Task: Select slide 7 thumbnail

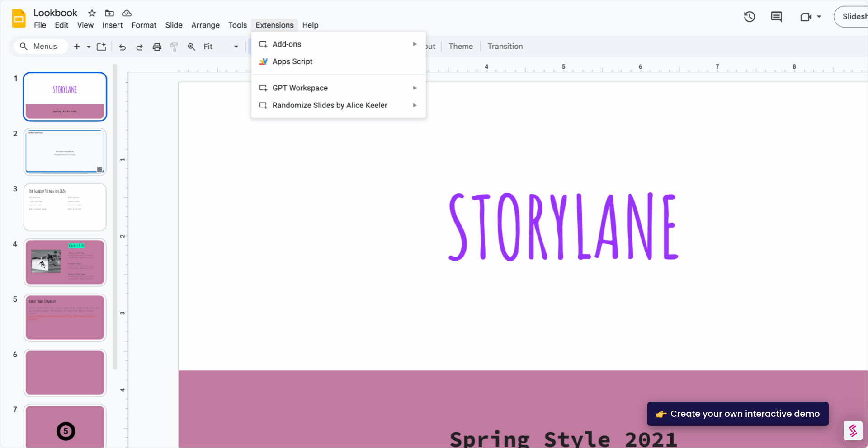Action: (65, 426)
